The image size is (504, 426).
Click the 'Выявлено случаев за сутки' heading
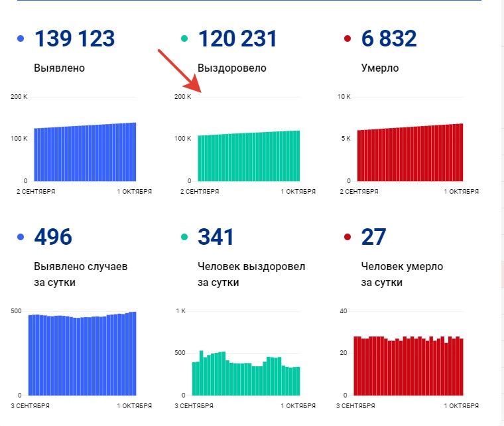80,274
